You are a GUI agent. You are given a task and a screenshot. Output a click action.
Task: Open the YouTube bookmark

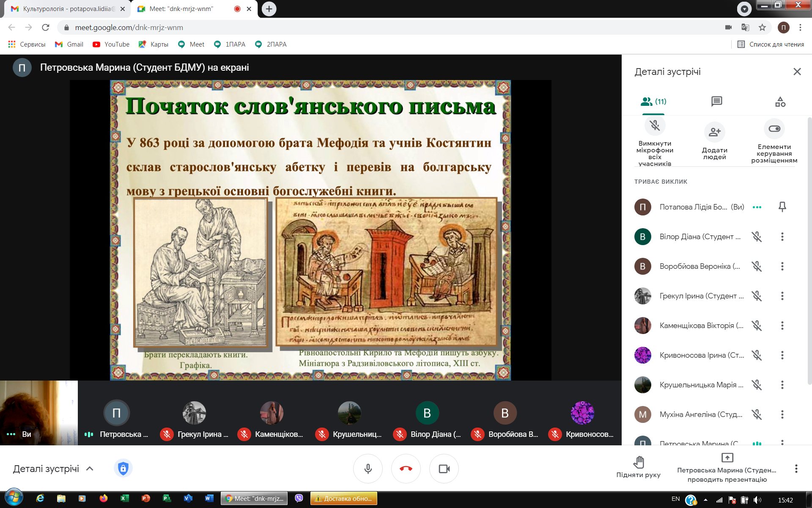111,44
